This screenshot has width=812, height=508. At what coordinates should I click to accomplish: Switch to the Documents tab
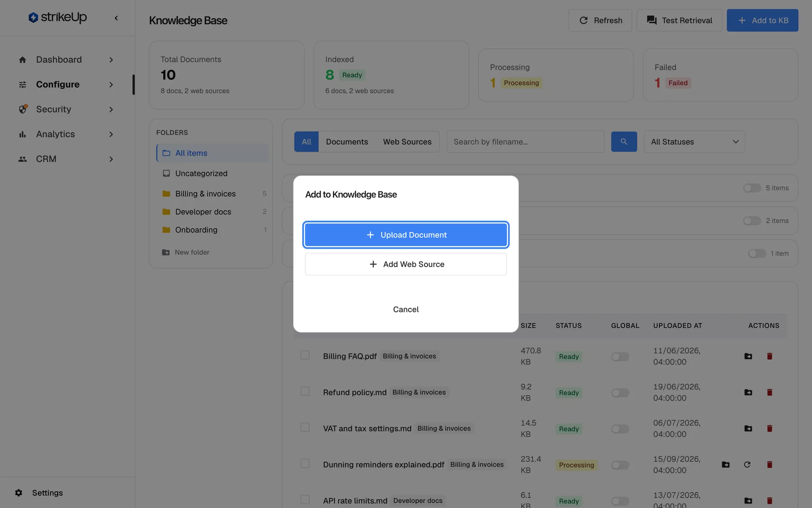tap(347, 142)
